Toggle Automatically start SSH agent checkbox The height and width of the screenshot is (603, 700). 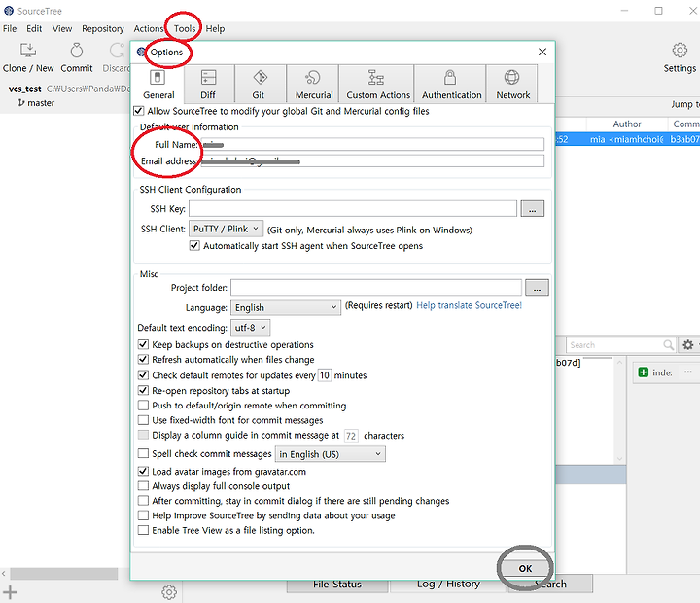[x=194, y=245]
